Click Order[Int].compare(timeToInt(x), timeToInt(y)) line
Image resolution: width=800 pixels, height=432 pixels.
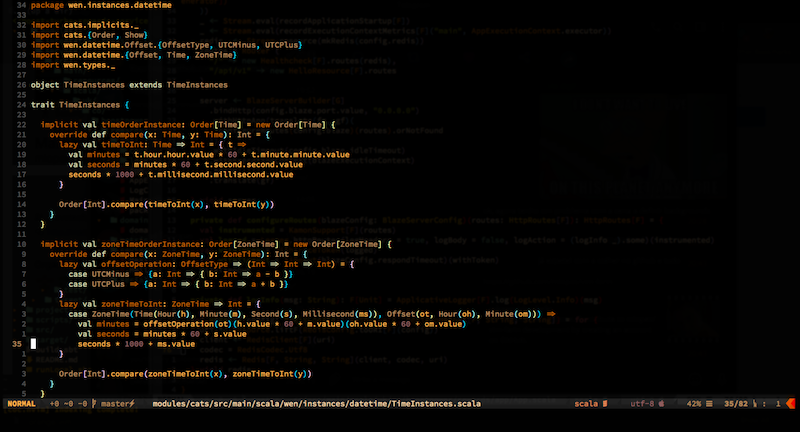point(166,205)
